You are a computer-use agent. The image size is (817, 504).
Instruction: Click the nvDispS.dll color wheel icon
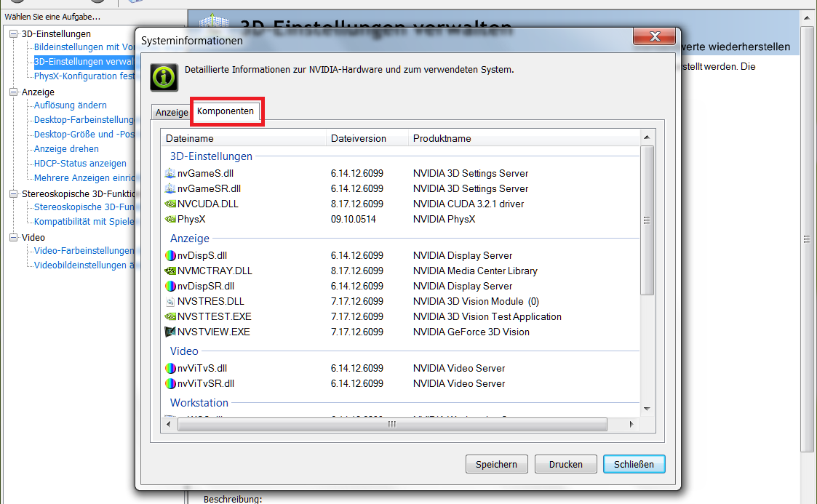[x=170, y=256]
